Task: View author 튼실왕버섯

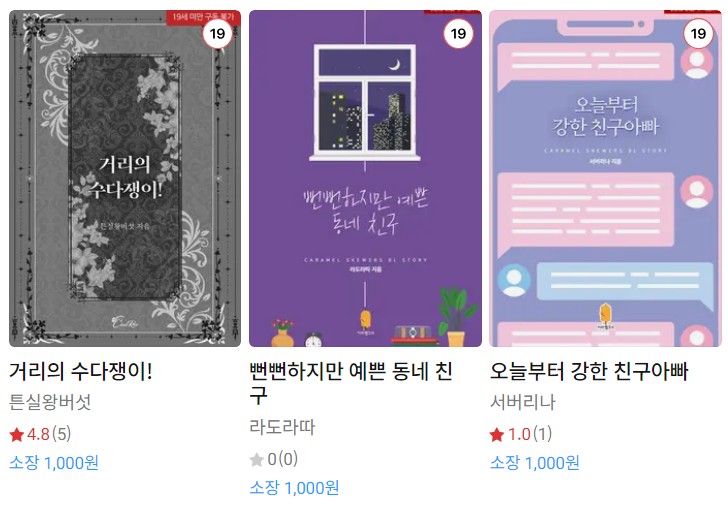Action: (50, 402)
